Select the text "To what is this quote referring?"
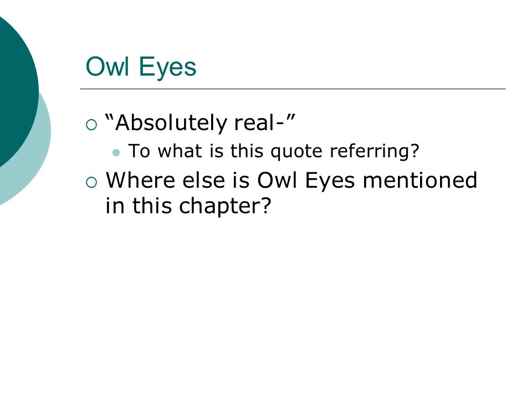 tap(274, 151)
